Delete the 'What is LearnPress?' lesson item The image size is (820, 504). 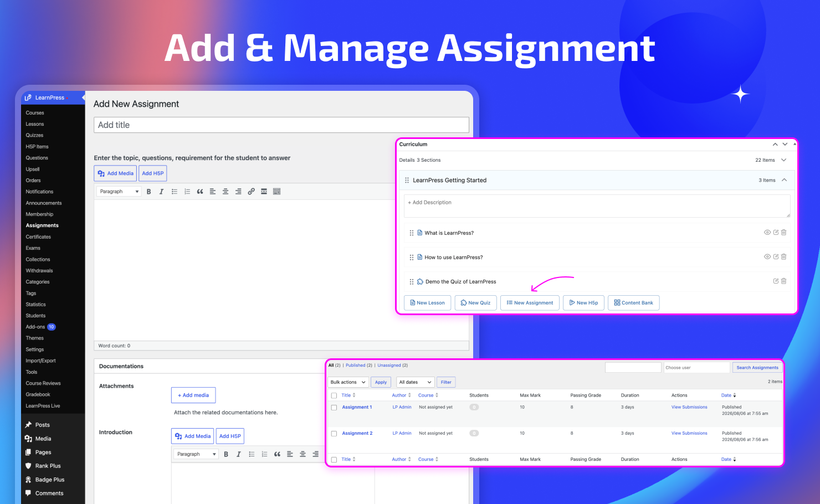click(x=784, y=233)
